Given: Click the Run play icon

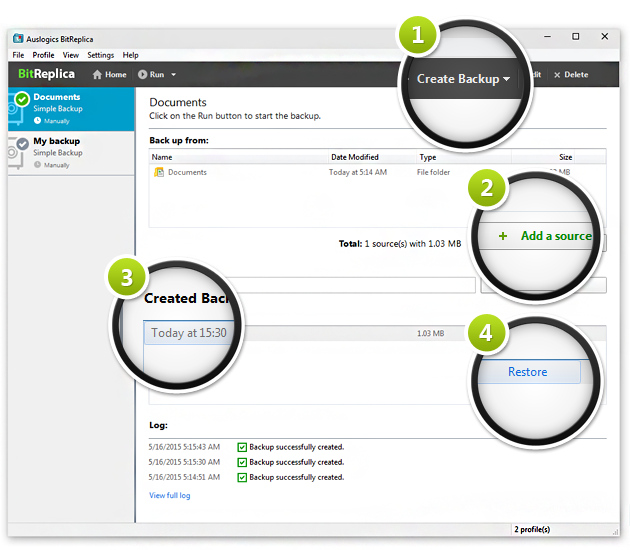Looking at the screenshot, I should (142, 75).
